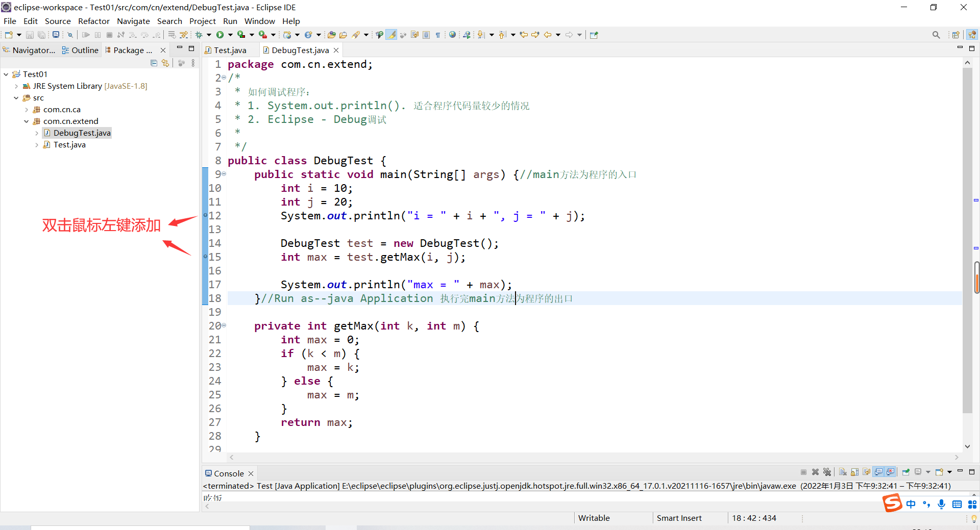980x530 pixels.
Task: Open the New wizard icon on toolbar
Action: (x=9, y=35)
